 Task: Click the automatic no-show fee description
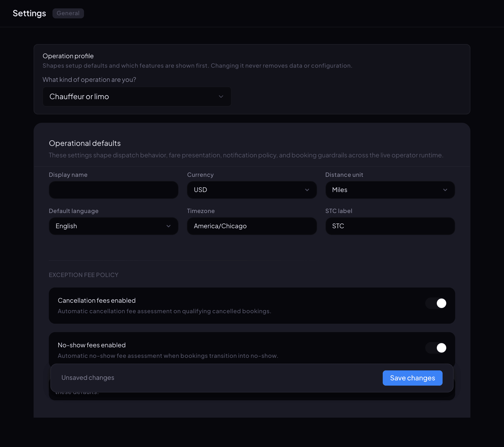(x=168, y=356)
